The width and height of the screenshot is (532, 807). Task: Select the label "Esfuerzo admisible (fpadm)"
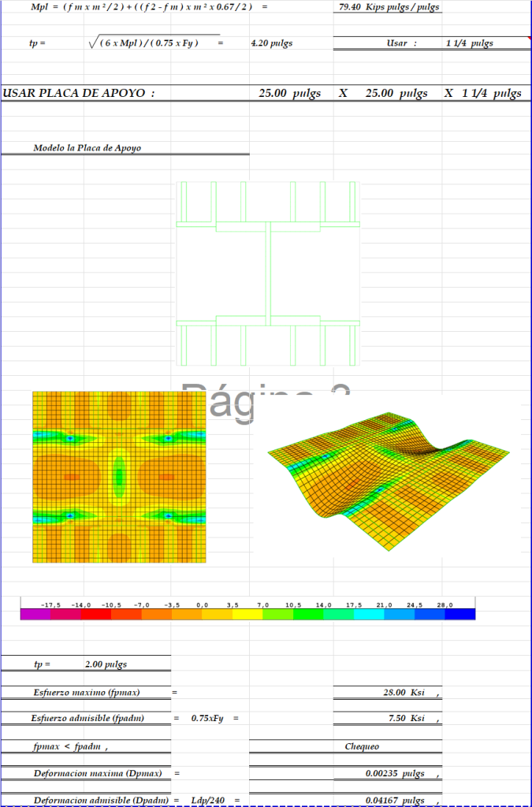87,718
